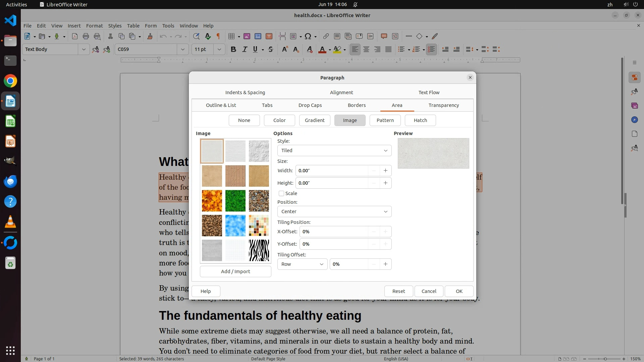Open the Format menu
644x362 pixels.
pos(94,25)
